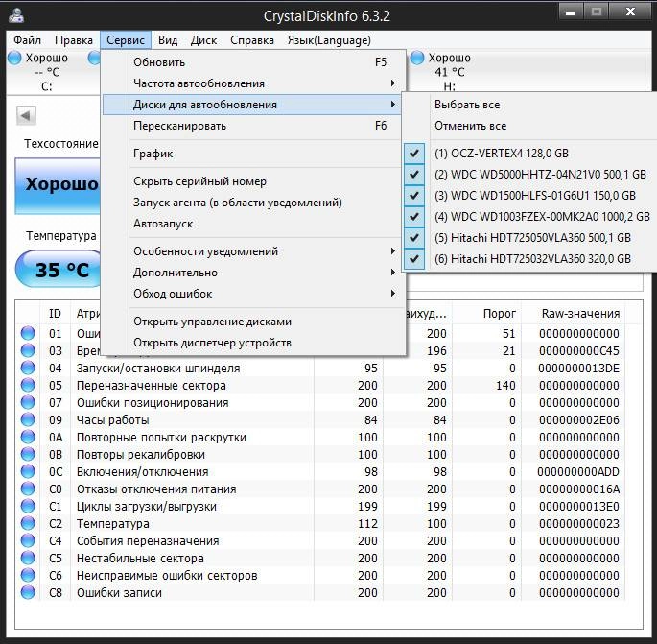The width and height of the screenshot is (657, 644).
Task: Click the blue status circle for disk H:
Action: pyautogui.click(x=417, y=58)
